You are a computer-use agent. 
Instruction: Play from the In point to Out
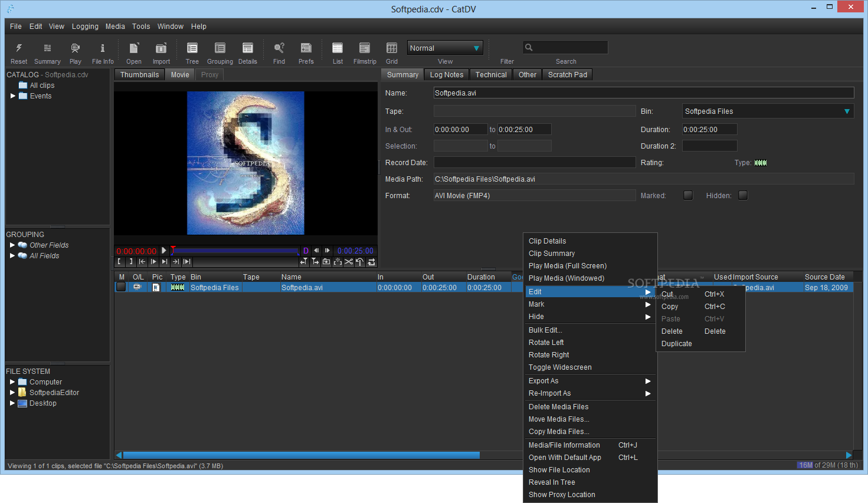(187, 262)
